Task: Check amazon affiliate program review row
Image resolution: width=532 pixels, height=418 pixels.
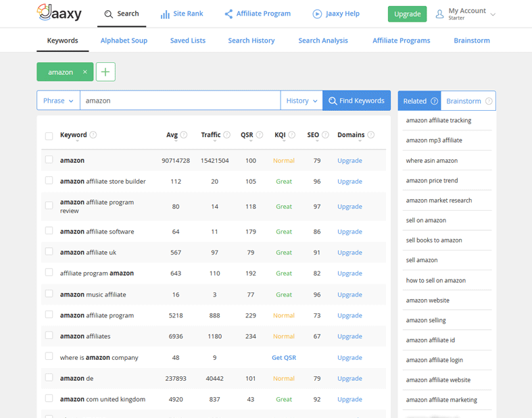Action: click(x=49, y=205)
